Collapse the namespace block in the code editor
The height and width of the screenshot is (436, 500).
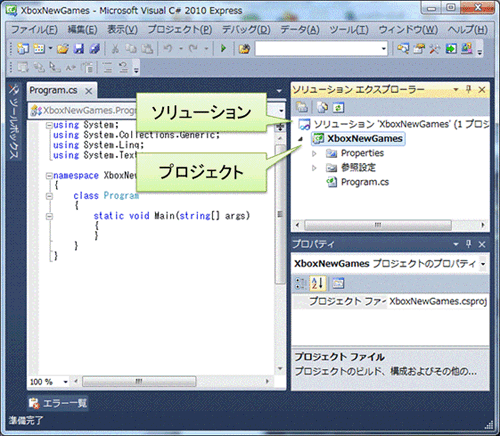tap(49, 176)
